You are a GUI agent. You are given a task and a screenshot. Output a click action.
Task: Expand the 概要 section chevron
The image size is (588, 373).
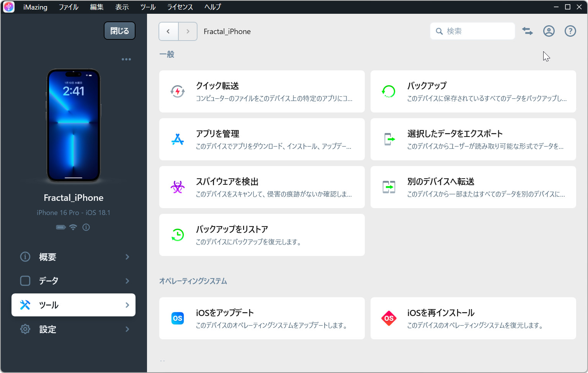(127, 257)
